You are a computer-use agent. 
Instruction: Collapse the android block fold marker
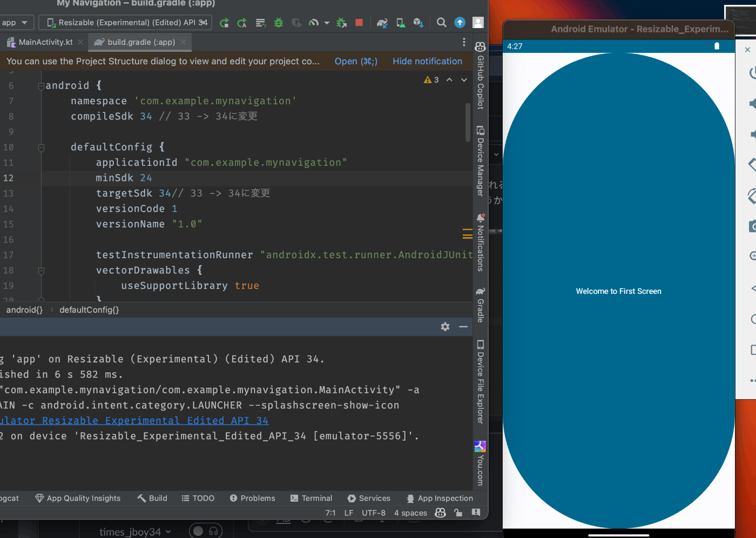[x=41, y=86]
